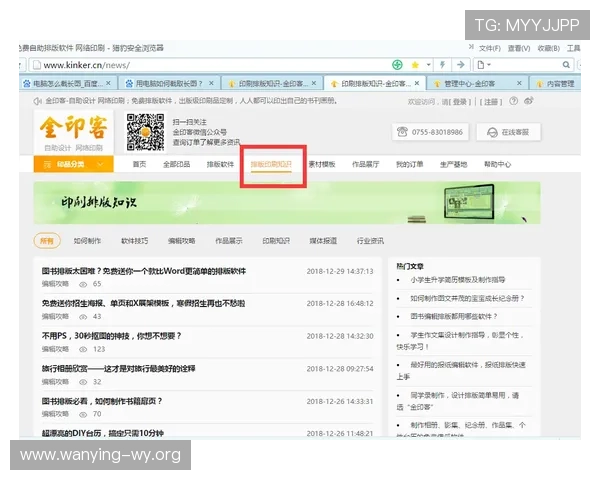Open the 收藏(B) menu

(548, 48)
